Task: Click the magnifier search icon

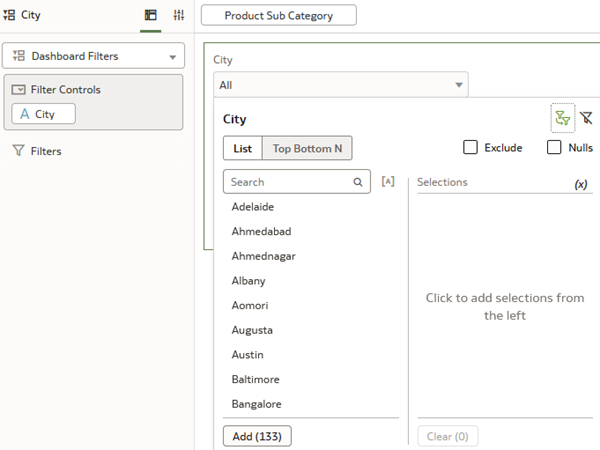Action: [x=358, y=183]
